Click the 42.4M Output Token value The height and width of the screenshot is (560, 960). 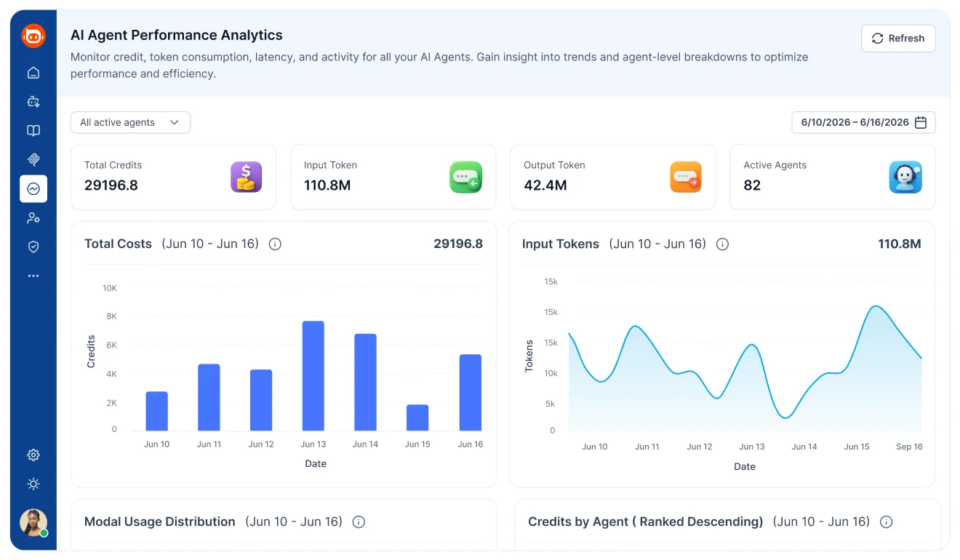[x=545, y=185]
